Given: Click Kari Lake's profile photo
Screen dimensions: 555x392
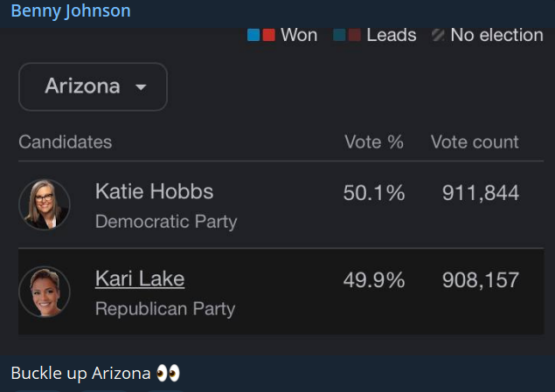Looking at the screenshot, I should click(x=44, y=292).
